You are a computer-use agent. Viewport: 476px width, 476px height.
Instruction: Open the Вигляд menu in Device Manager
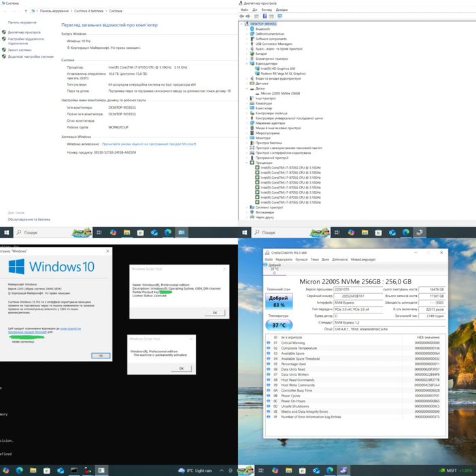coord(267,10)
